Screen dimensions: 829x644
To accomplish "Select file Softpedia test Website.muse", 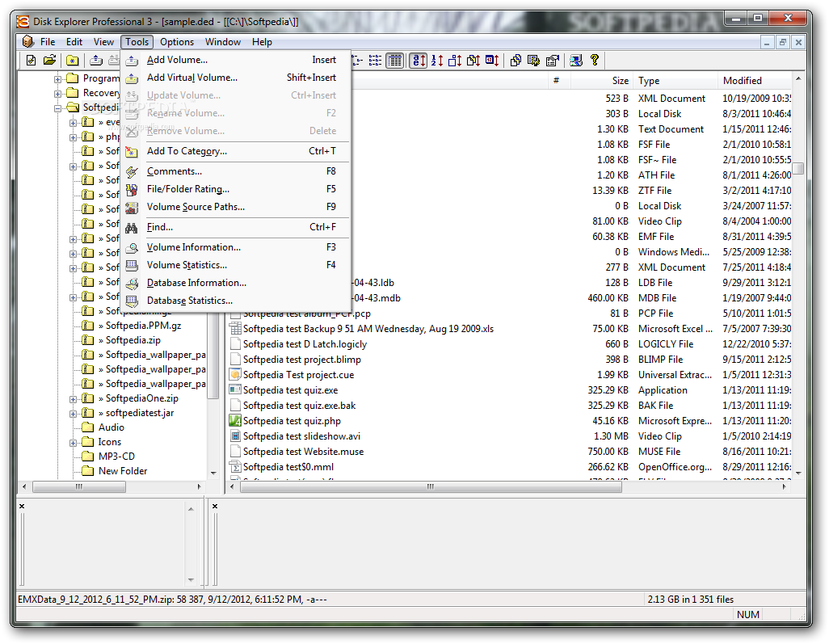I will 303,452.
